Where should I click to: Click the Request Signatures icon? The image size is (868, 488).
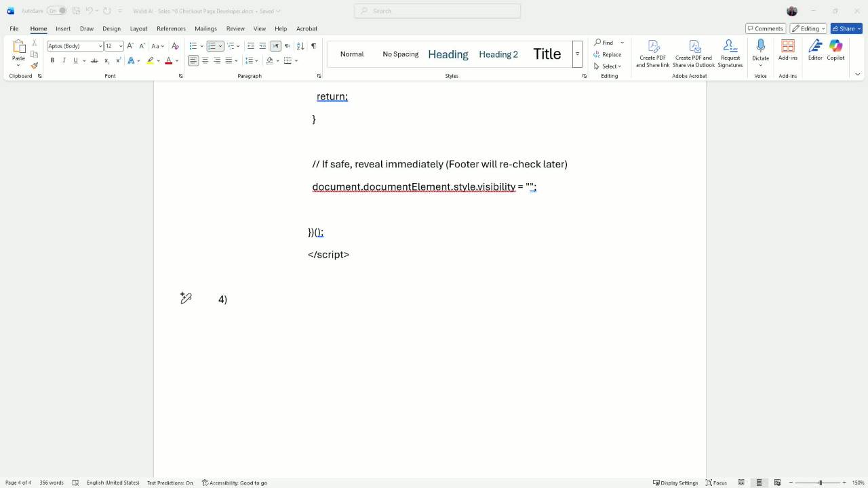pyautogui.click(x=730, y=52)
